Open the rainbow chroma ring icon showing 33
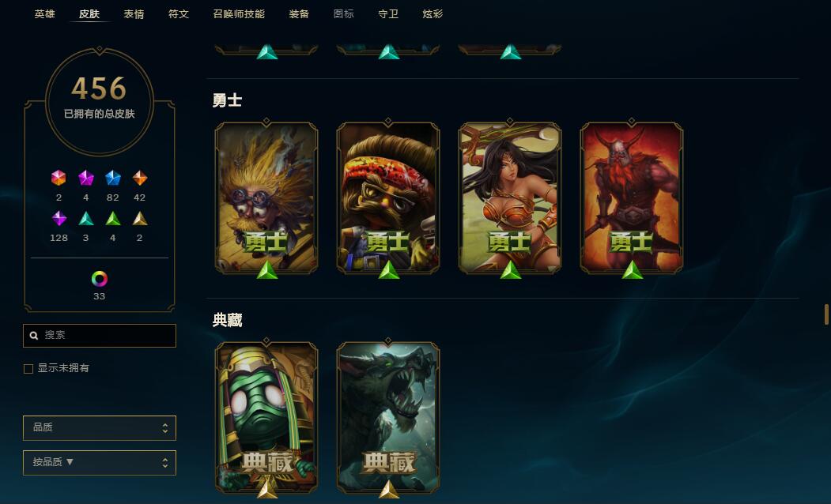The width and height of the screenshot is (831, 504). [x=99, y=279]
